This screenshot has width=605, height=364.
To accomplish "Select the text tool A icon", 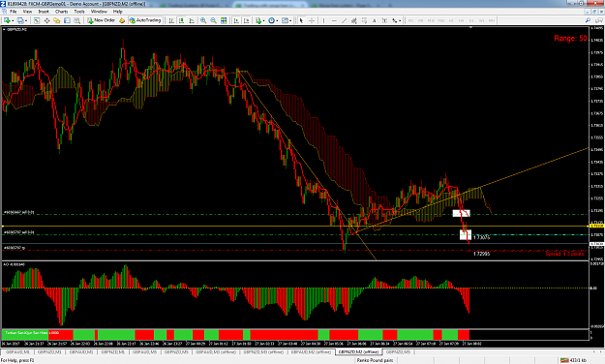I will click(x=374, y=20).
